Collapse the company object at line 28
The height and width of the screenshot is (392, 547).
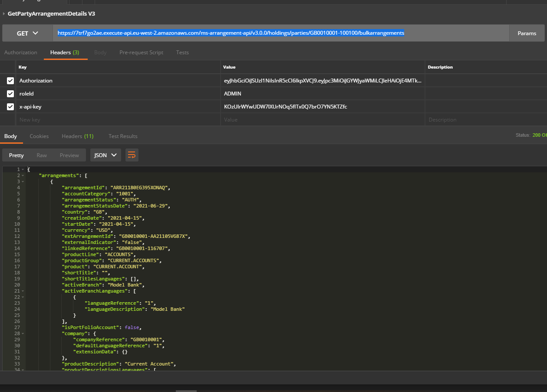tap(23, 334)
